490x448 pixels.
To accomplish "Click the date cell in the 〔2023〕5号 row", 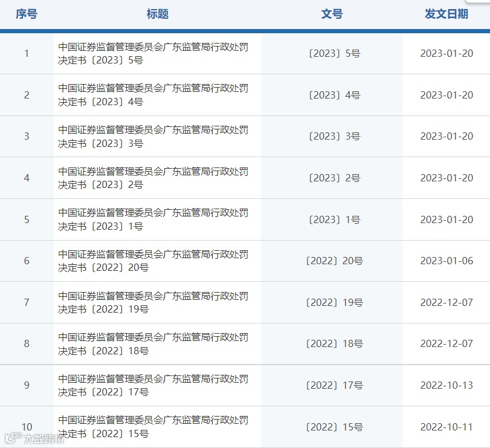I will 446,53.
